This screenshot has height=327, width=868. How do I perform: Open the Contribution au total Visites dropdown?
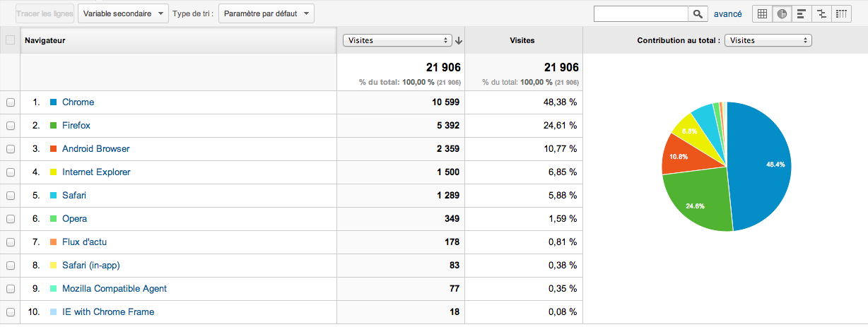pyautogui.click(x=768, y=40)
